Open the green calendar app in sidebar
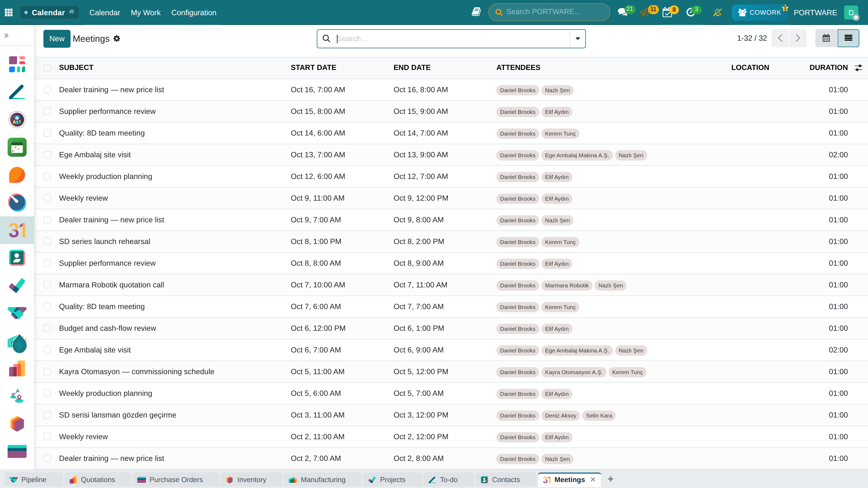Viewport: 868px width, 488px height. pyautogui.click(x=17, y=147)
